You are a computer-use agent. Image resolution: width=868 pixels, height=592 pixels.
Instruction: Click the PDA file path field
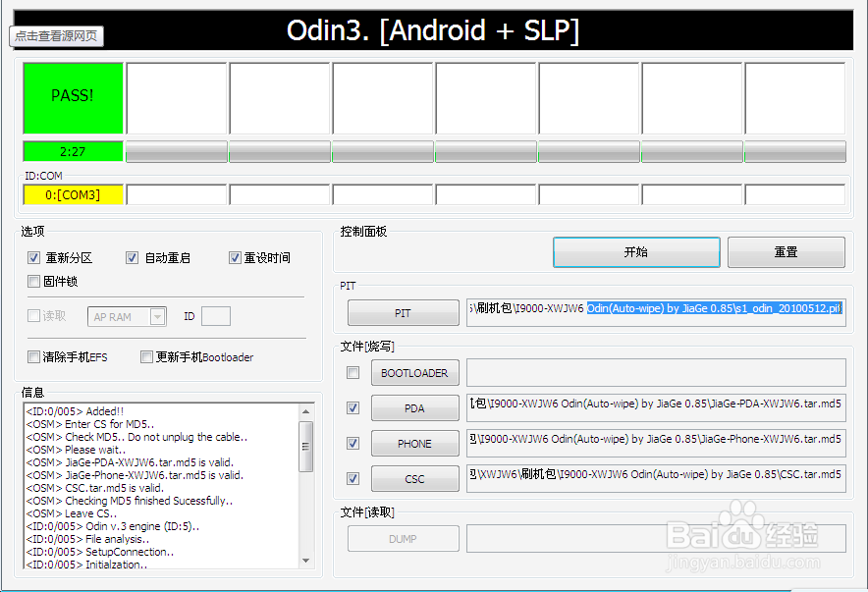tap(656, 407)
